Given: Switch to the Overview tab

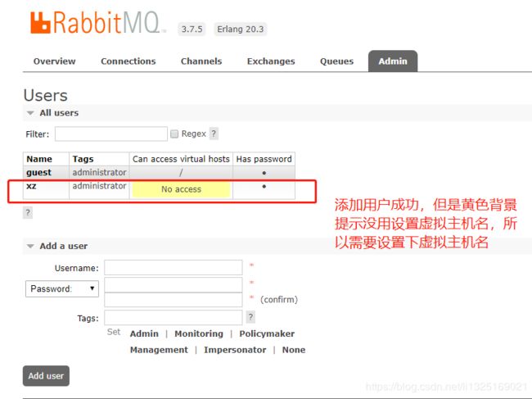Looking at the screenshot, I should coord(54,61).
